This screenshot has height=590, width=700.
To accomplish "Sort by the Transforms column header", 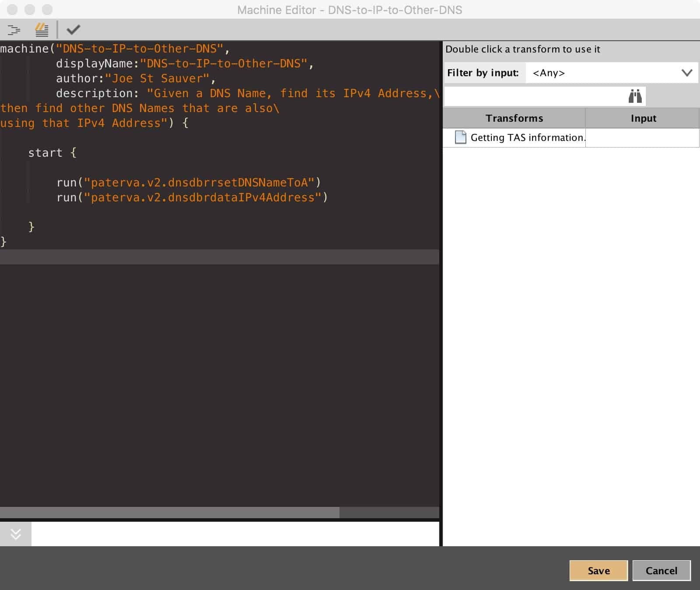I will coord(514,118).
